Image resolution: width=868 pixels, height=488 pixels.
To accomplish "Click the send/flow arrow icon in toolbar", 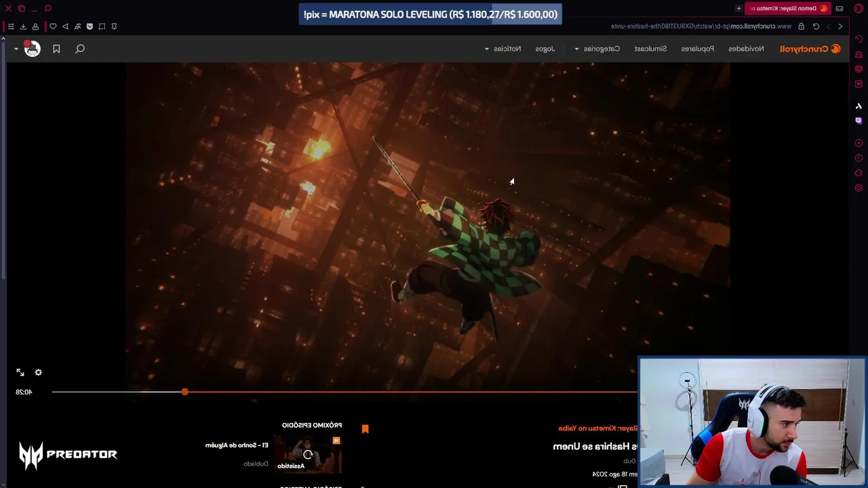I will (x=65, y=26).
